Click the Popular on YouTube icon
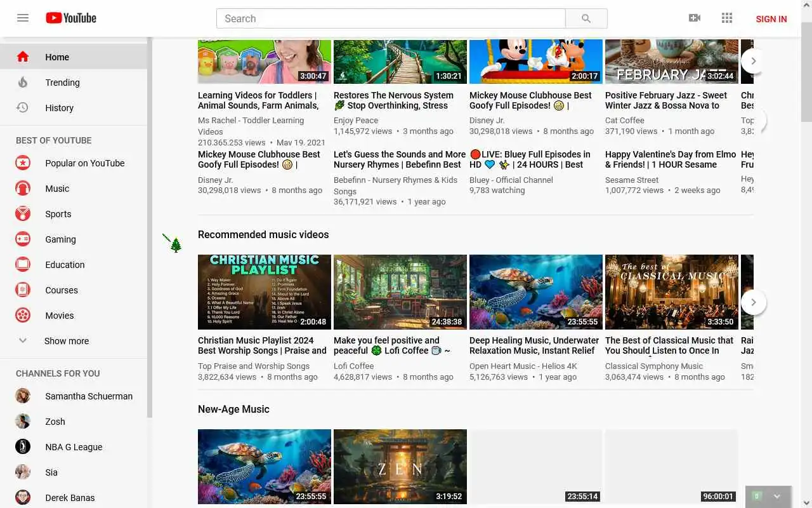This screenshot has width=812, height=508. (x=23, y=163)
